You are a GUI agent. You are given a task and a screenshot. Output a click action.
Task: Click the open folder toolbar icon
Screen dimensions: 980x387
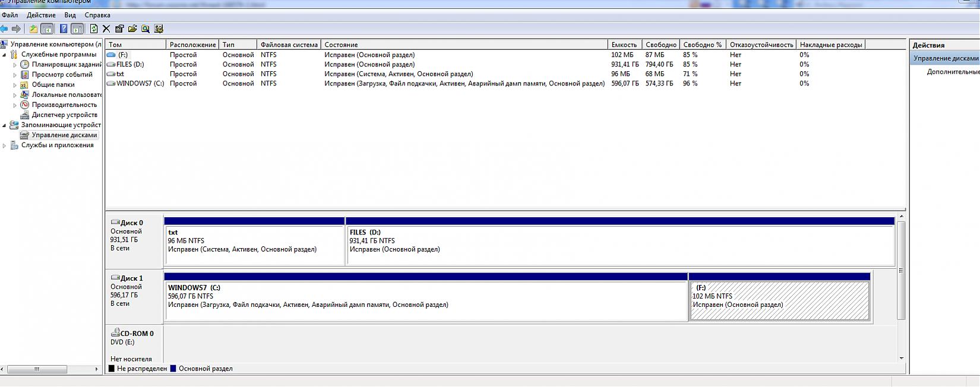(x=132, y=28)
